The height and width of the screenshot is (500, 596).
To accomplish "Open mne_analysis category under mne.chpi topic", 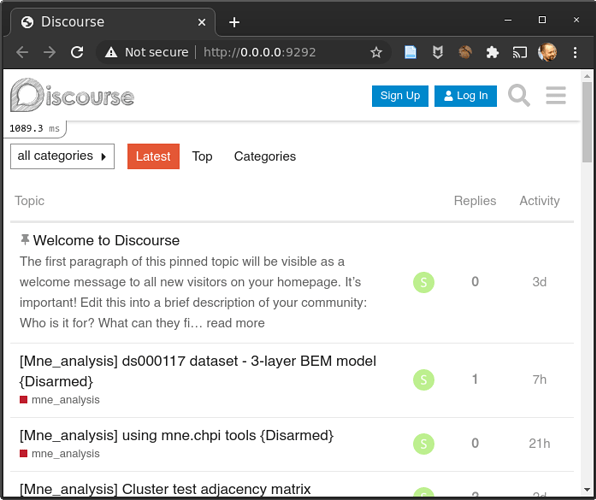I will coord(65,454).
